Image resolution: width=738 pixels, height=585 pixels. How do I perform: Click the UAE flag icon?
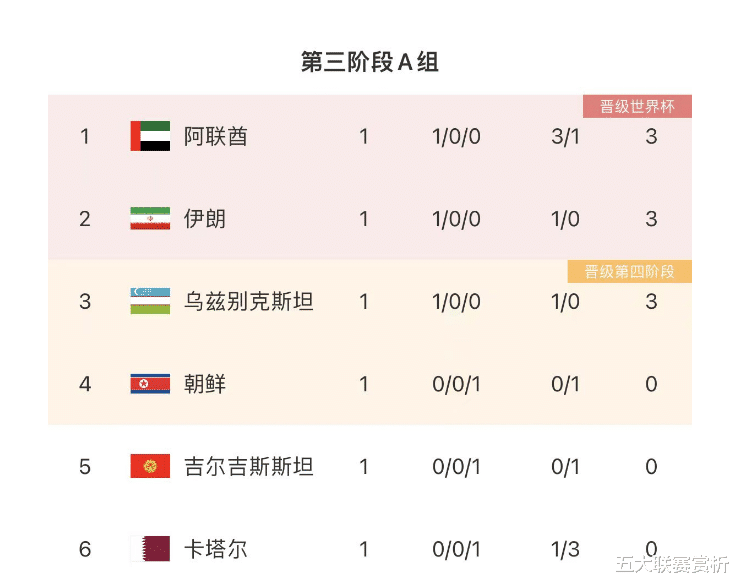150,136
